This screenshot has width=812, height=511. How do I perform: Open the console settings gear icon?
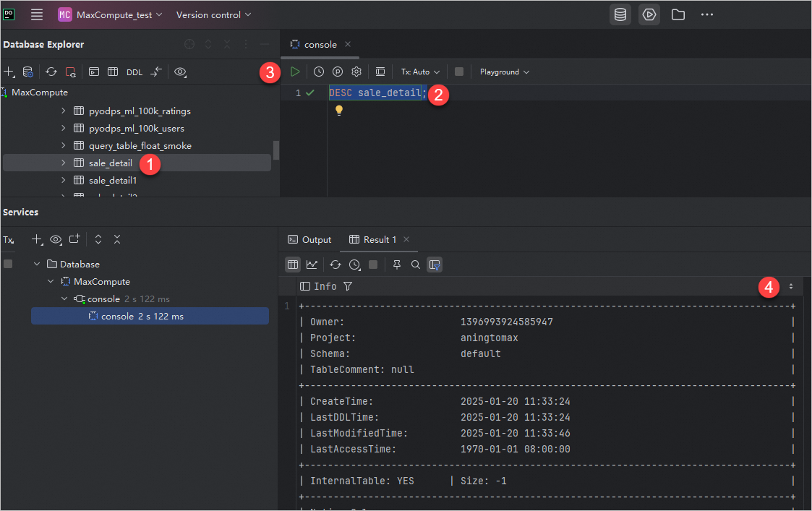click(x=356, y=72)
